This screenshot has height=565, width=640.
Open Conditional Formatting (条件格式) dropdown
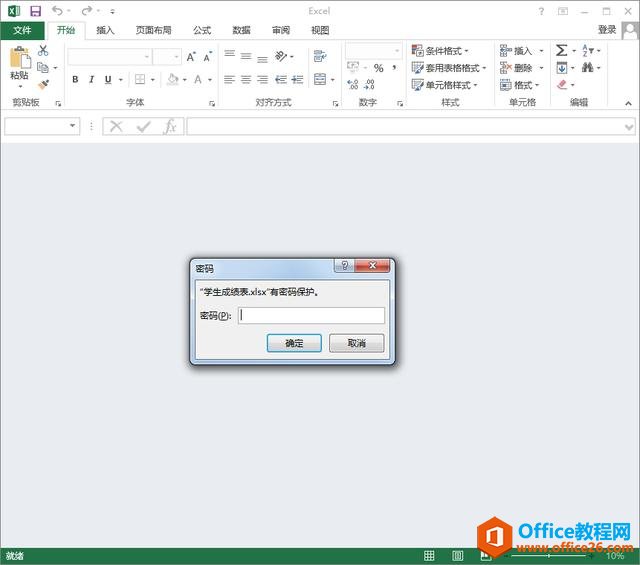(440, 51)
